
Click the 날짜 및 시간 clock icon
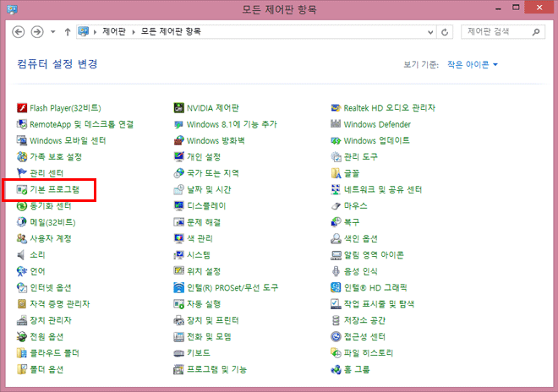coord(178,189)
